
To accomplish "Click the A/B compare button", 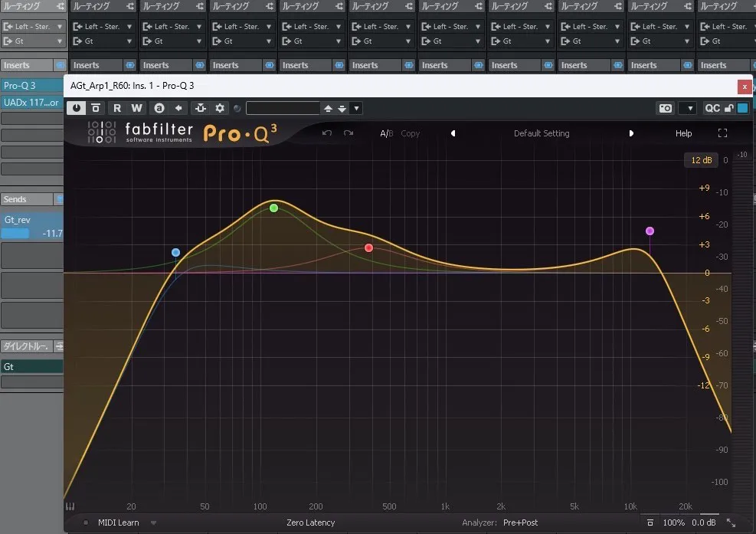I will pyautogui.click(x=387, y=133).
